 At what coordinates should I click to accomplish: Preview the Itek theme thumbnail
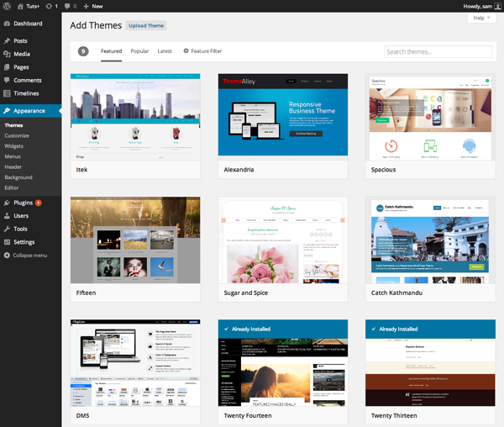[135, 117]
